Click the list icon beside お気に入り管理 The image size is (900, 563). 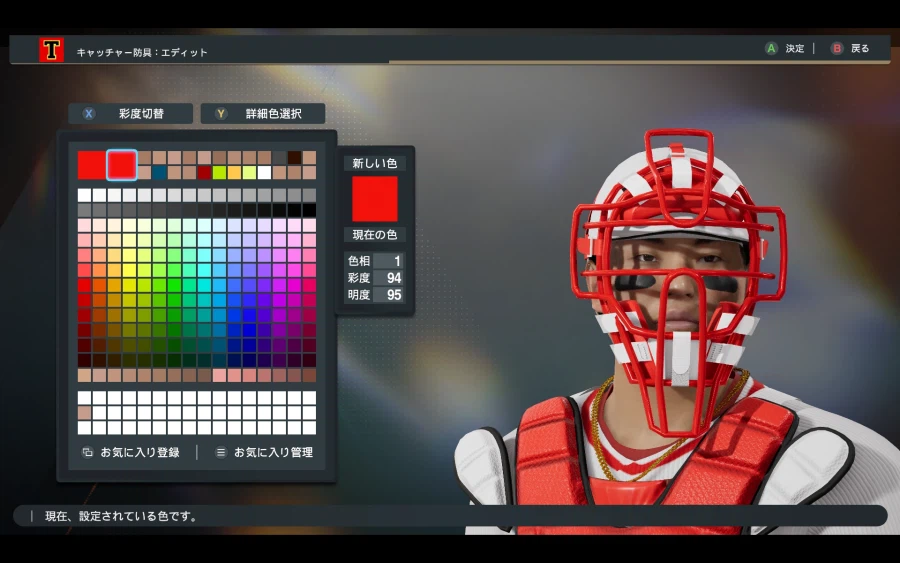[221, 452]
